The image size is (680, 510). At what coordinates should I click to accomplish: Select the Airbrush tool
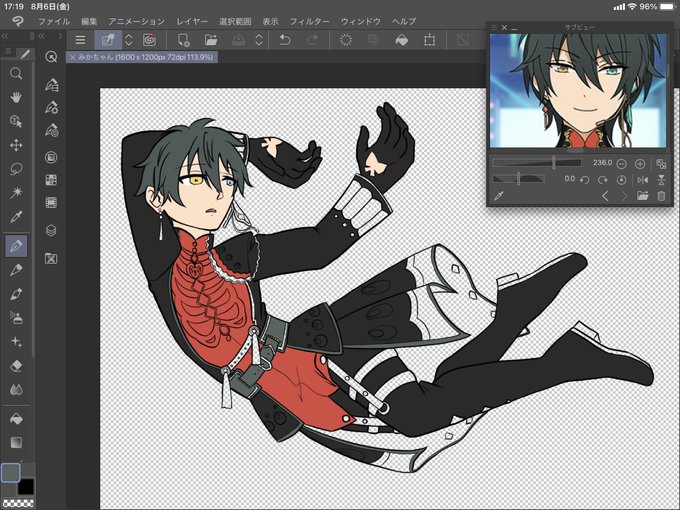click(16, 318)
